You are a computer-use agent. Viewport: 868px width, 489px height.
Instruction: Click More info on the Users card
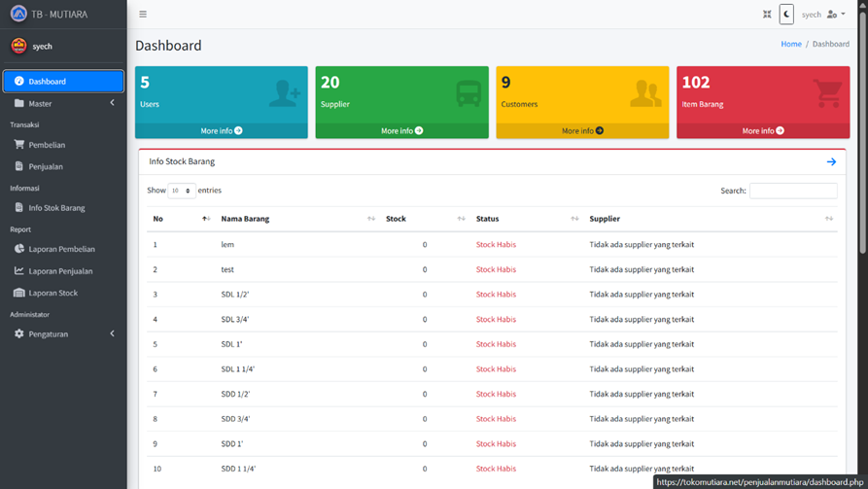tap(222, 130)
